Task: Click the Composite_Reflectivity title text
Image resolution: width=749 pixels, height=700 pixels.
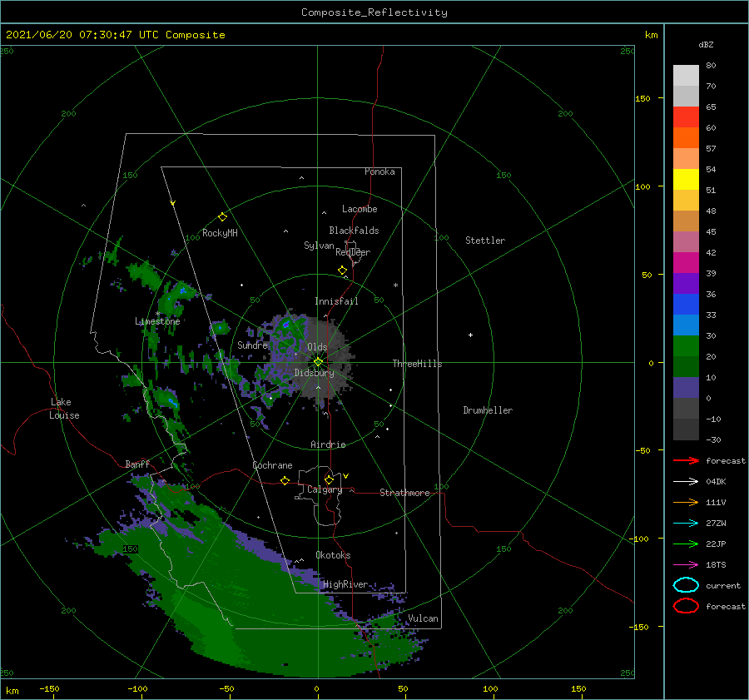Action: 374,12
